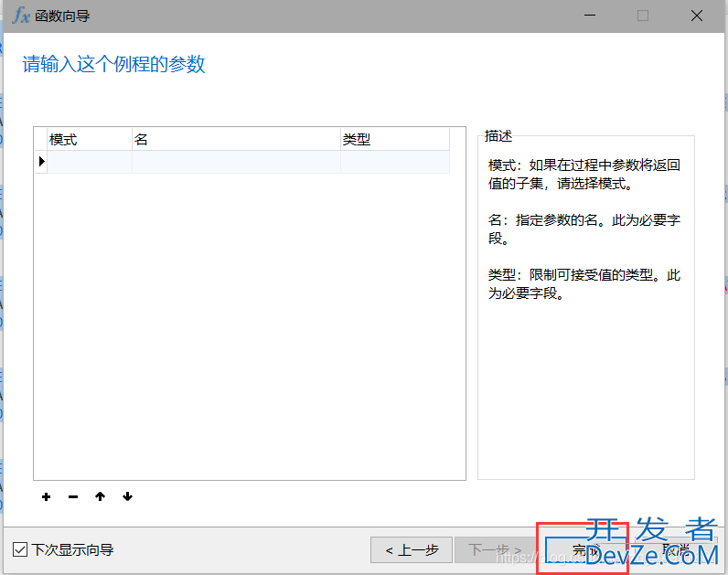Select the 模式 column header

[x=90, y=139]
